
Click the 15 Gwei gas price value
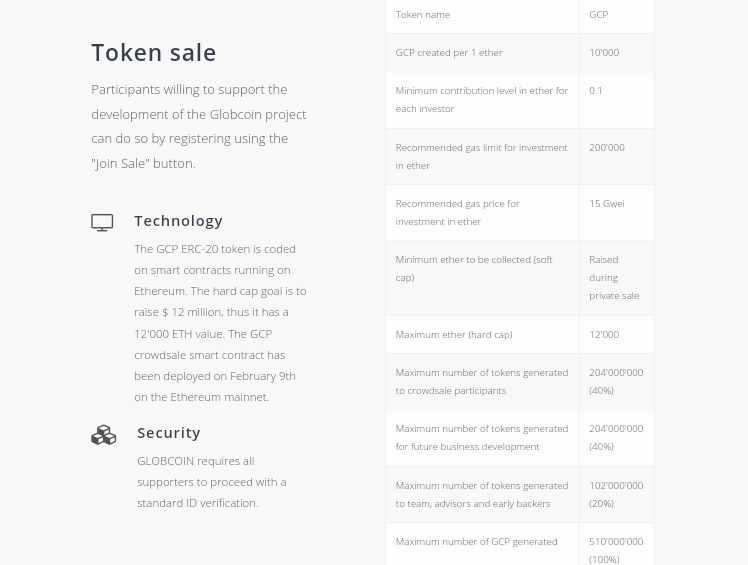coord(607,204)
